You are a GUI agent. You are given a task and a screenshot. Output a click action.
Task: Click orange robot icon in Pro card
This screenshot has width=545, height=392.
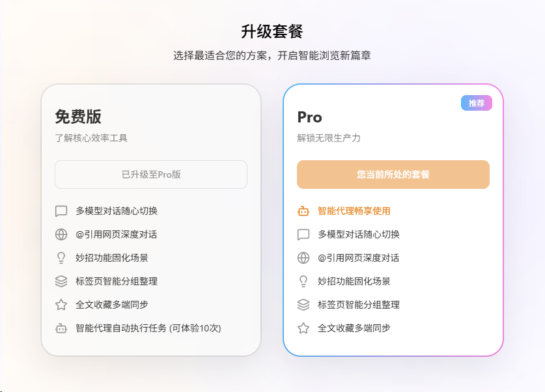tap(303, 211)
